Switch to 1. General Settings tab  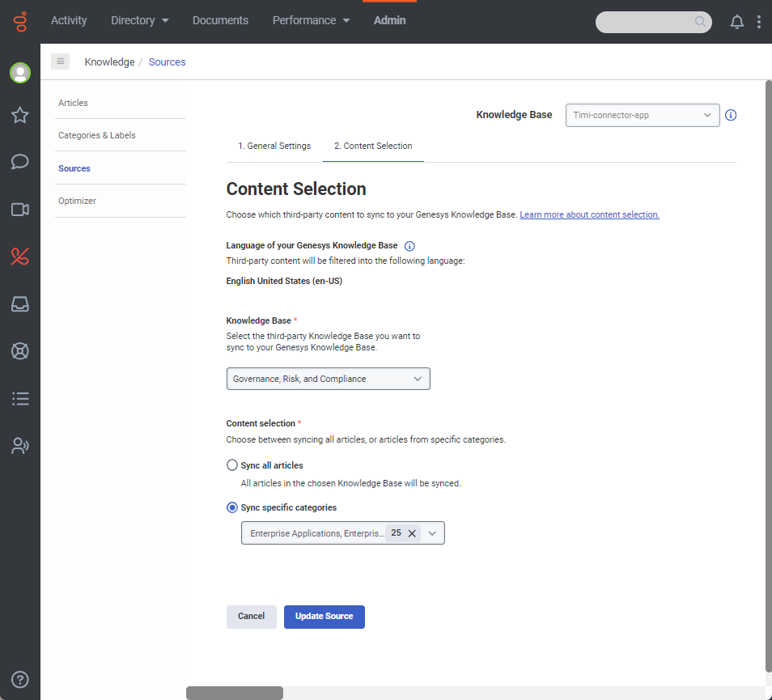tap(274, 146)
